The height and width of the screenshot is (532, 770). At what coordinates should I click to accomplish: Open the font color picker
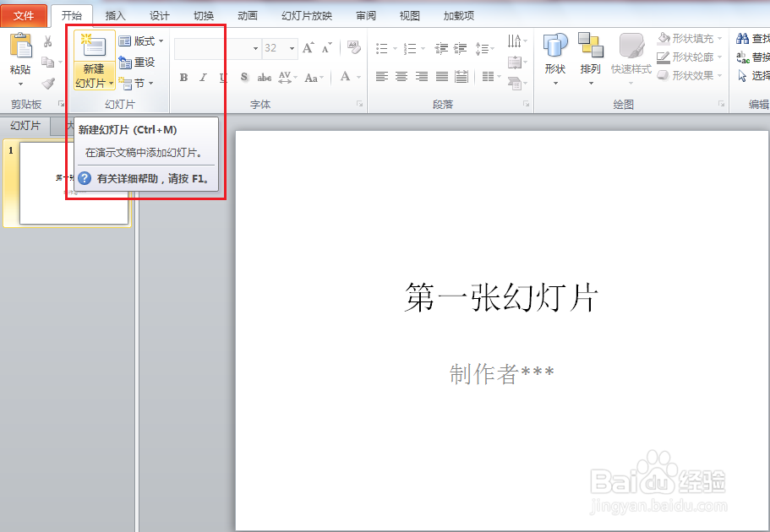(x=346, y=77)
